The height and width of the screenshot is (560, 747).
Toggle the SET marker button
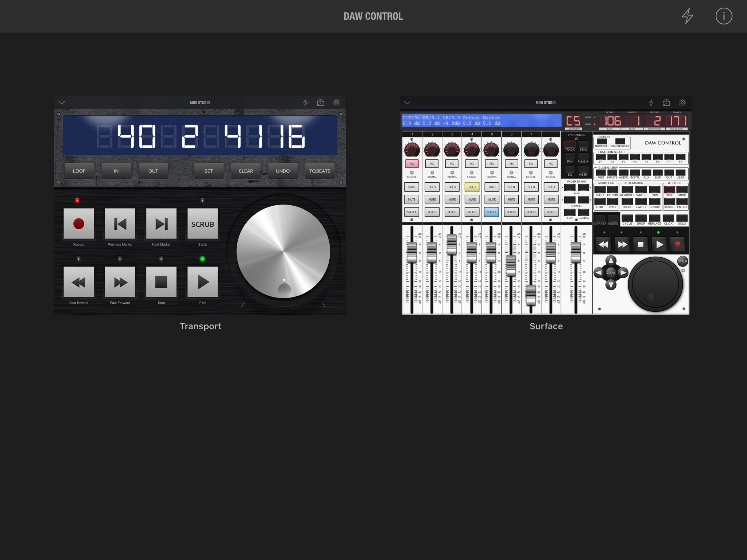click(x=208, y=171)
